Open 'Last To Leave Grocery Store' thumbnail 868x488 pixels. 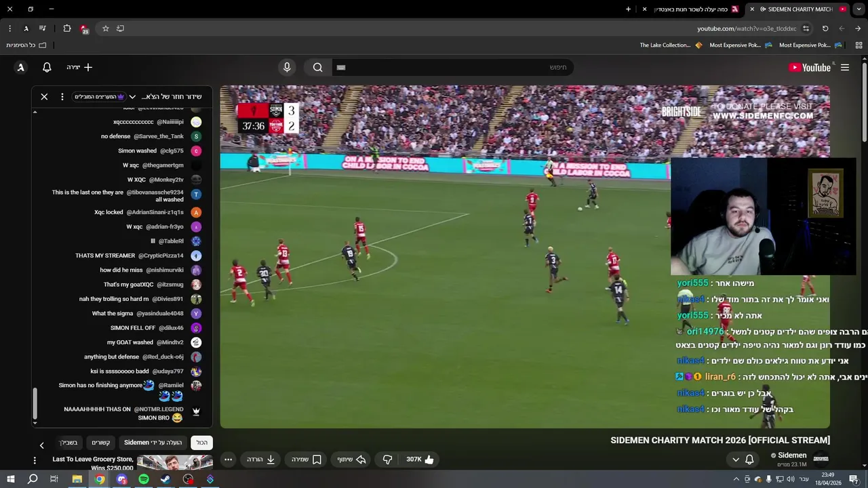click(175, 463)
